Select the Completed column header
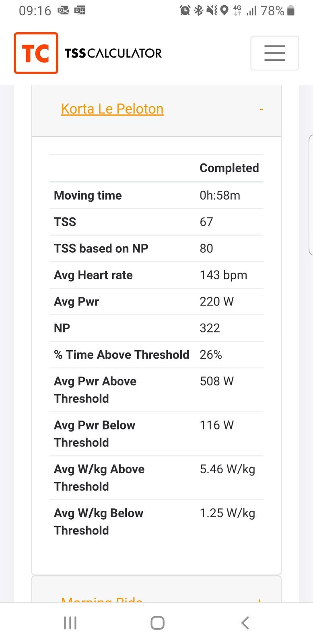 229,168
